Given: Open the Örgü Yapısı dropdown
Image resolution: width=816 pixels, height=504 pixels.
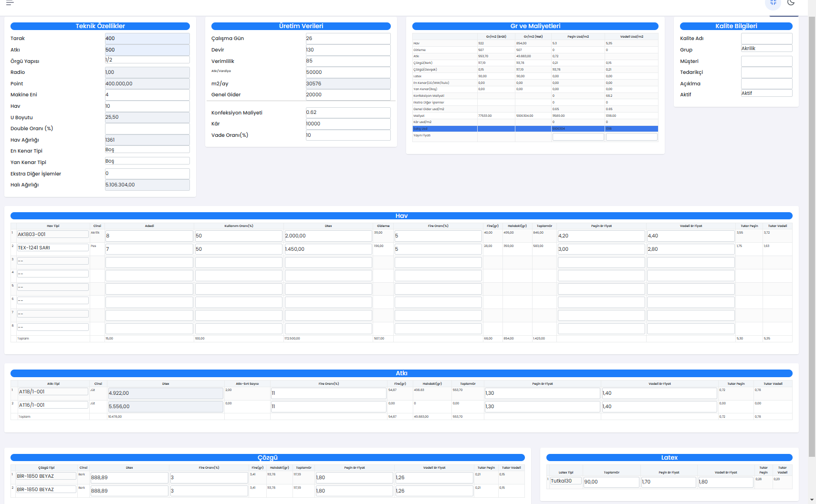Looking at the screenshot, I should point(147,60).
